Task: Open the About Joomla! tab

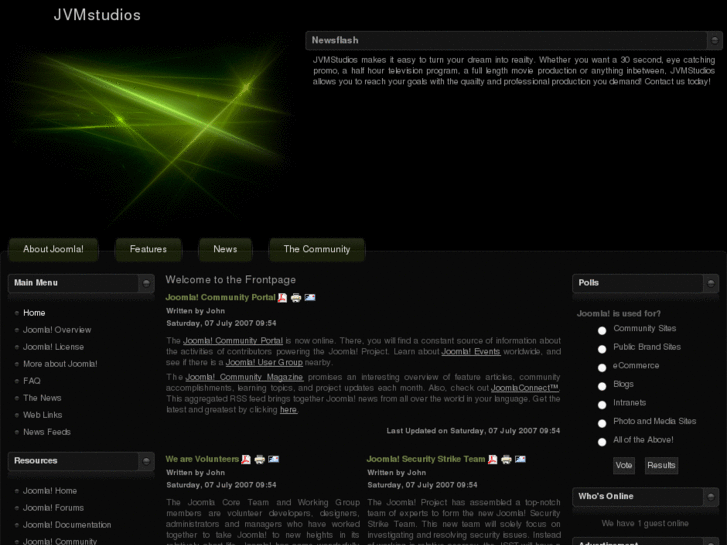Action: point(53,249)
